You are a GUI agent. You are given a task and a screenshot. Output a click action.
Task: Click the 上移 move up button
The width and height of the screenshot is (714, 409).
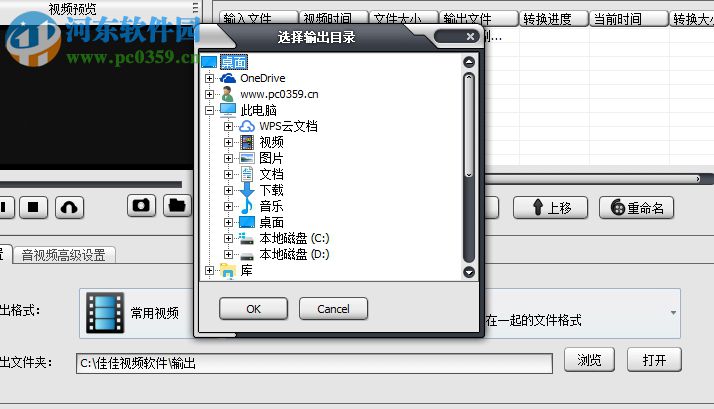point(550,208)
